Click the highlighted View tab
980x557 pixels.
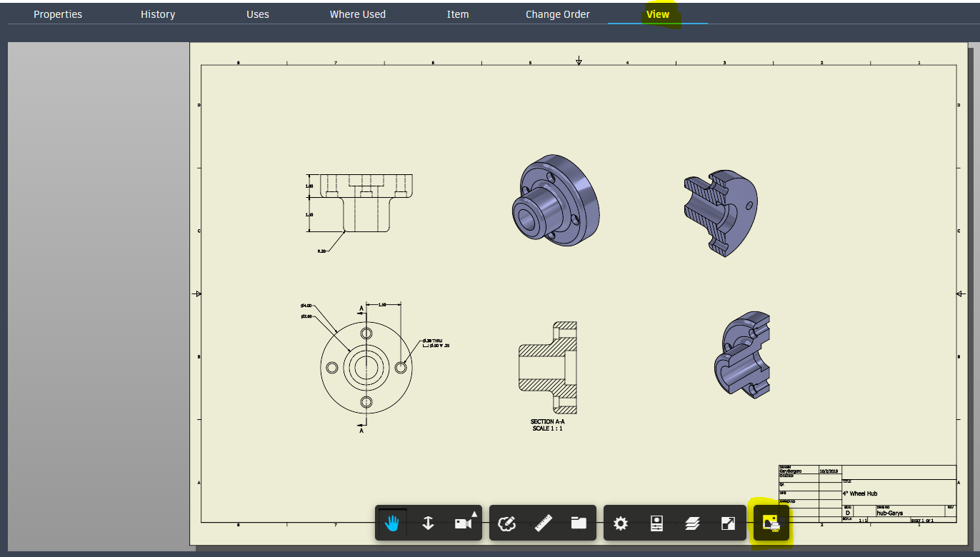coord(658,14)
